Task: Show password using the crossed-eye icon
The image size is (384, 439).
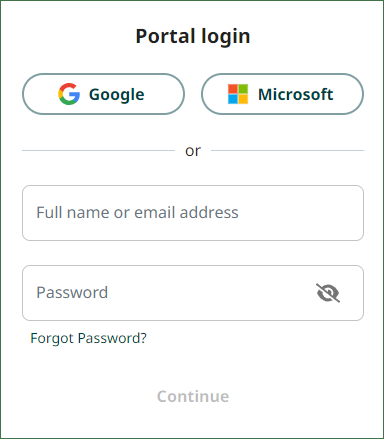Action: (x=328, y=293)
